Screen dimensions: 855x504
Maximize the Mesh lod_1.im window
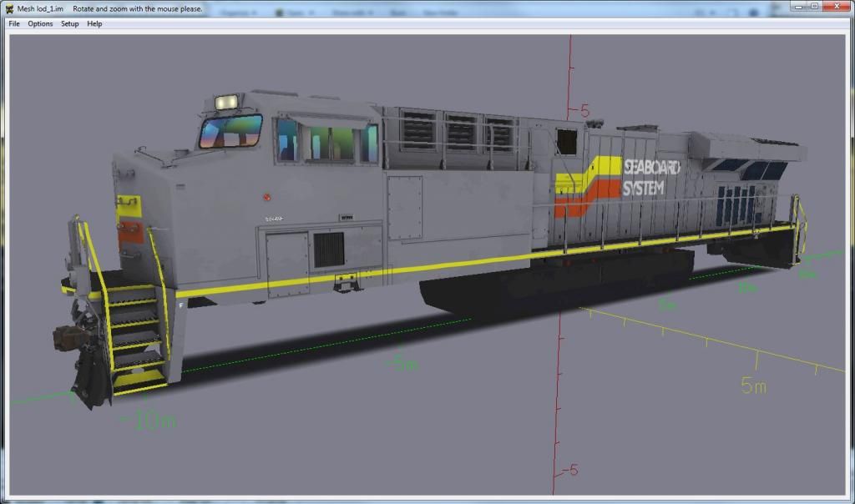point(813,7)
